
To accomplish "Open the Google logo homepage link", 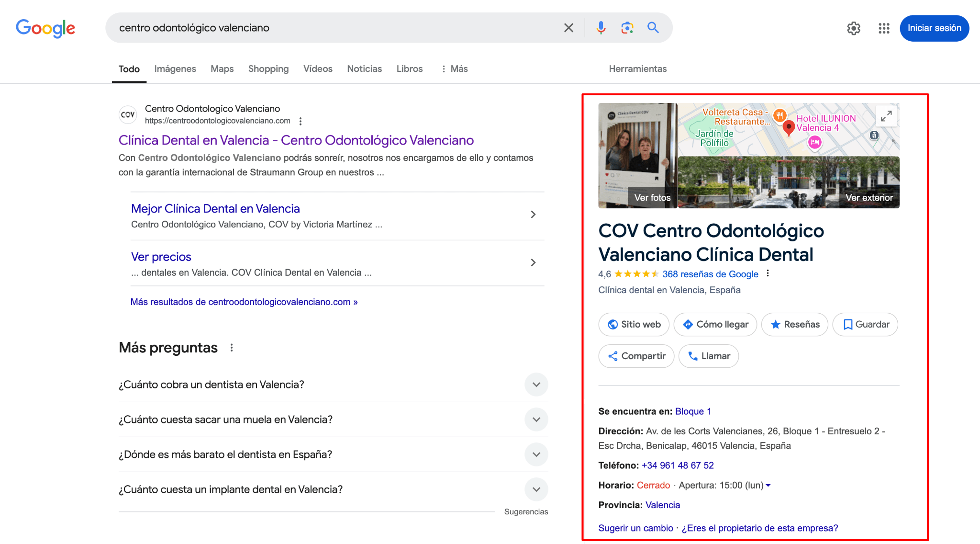I will (45, 28).
